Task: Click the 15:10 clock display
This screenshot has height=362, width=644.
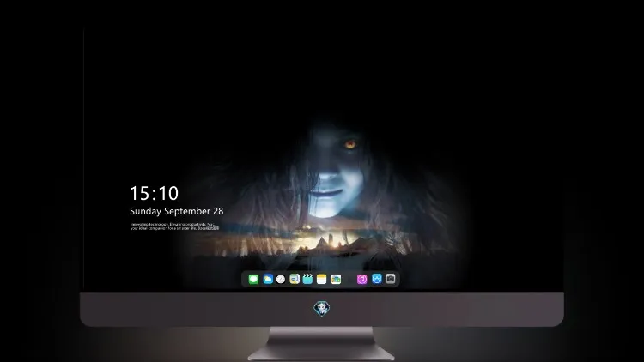Action: 154,193
